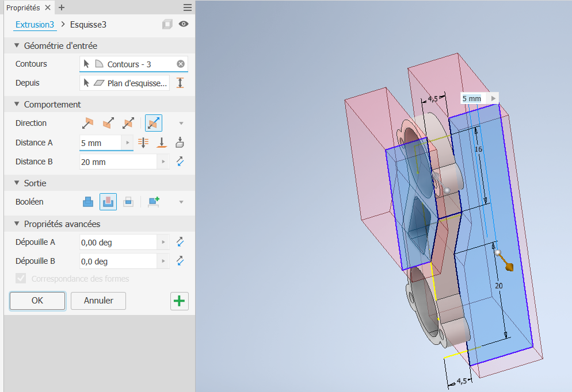Image resolution: width=572 pixels, height=392 pixels.
Task: Select the Intersect boolean operation icon
Action: tap(128, 202)
